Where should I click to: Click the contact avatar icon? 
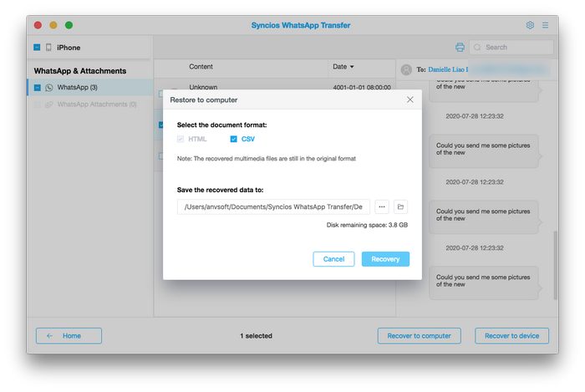coord(406,69)
